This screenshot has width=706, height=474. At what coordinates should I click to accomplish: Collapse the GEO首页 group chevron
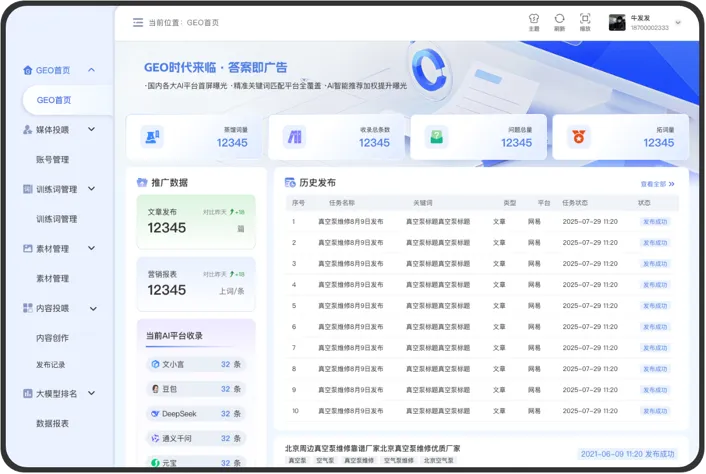[x=91, y=70]
